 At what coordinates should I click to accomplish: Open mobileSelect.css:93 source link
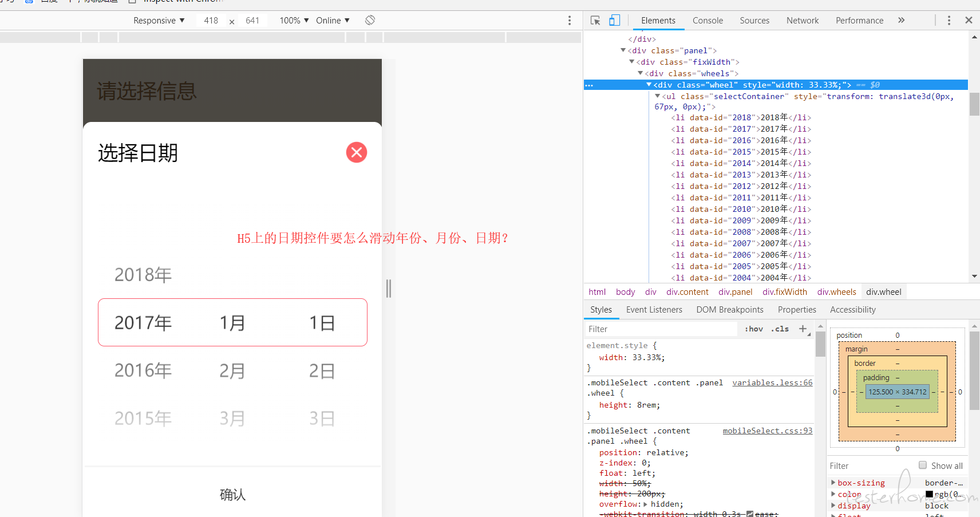(768, 431)
